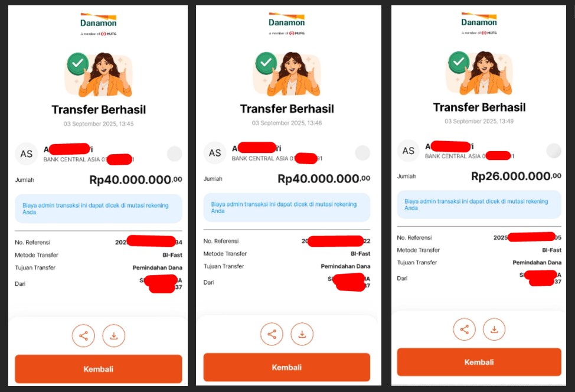Click Danamon logo on first receipt

[x=98, y=24]
